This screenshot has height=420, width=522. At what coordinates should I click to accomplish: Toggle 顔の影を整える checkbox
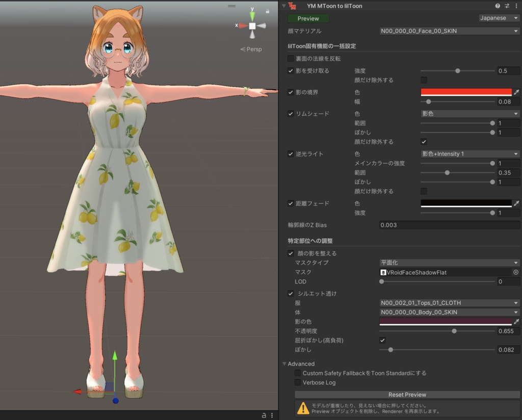(291, 253)
